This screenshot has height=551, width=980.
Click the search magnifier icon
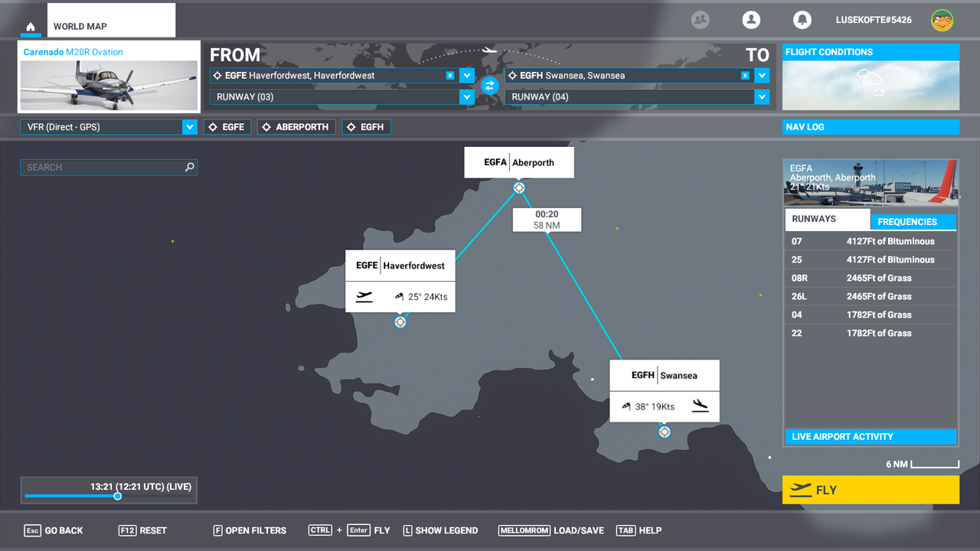[x=190, y=167]
